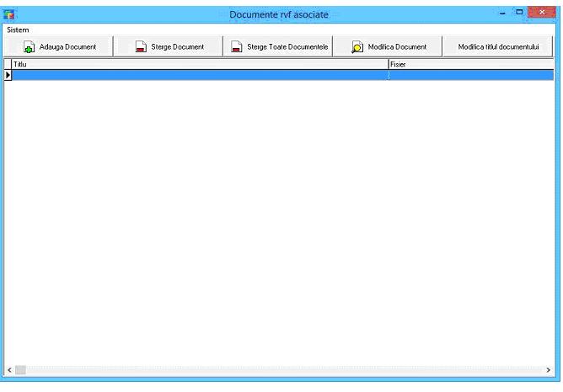Click the Sterge Toate Documentele icon
This screenshot has height=392, width=563.
tap(238, 47)
